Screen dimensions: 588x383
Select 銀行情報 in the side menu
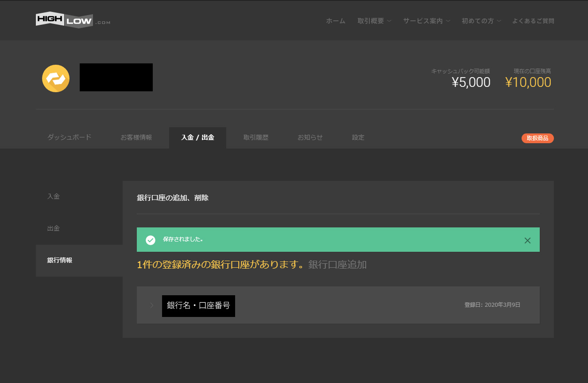tap(79, 260)
